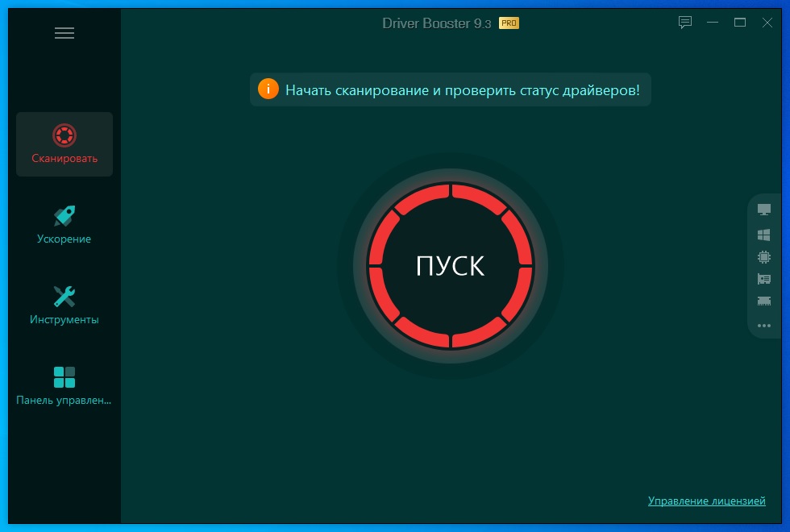Image resolution: width=790 pixels, height=532 pixels.
Task: Expand the ellipsis for more device info
Action: (763, 326)
